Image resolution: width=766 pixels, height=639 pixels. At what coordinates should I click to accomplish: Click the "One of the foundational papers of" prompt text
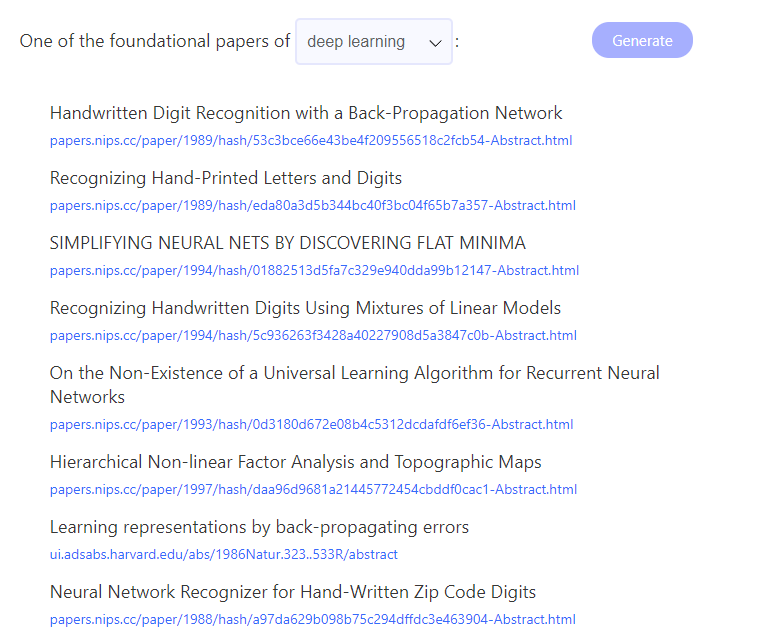pos(155,41)
